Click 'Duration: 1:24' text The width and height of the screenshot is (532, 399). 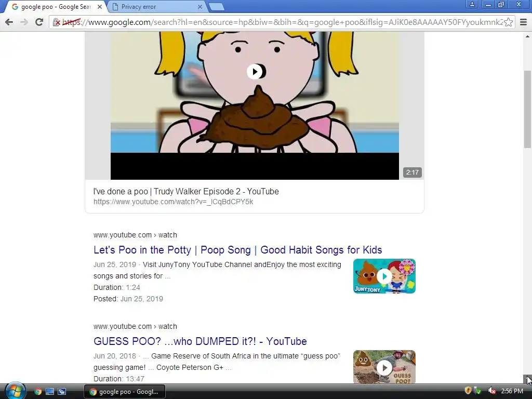click(117, 287)
